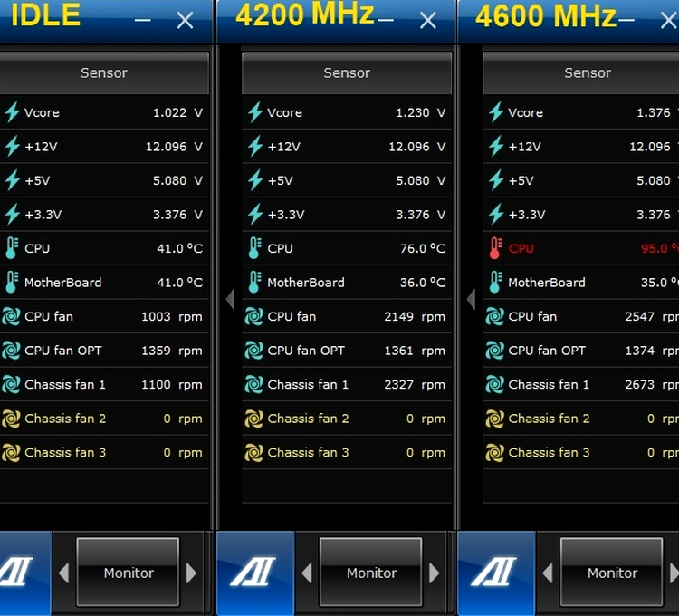Click the Chassis fan 2 yellow icon in 4600 MHz window
The image size is (679, 616).
coord(495,419)
